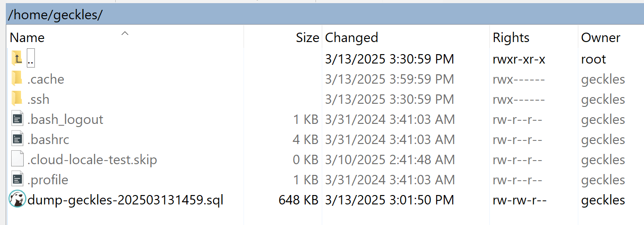Click the /home/geckles/ path bar
The height and width of the screenshot is (225, 644).
tap(325, 15)
